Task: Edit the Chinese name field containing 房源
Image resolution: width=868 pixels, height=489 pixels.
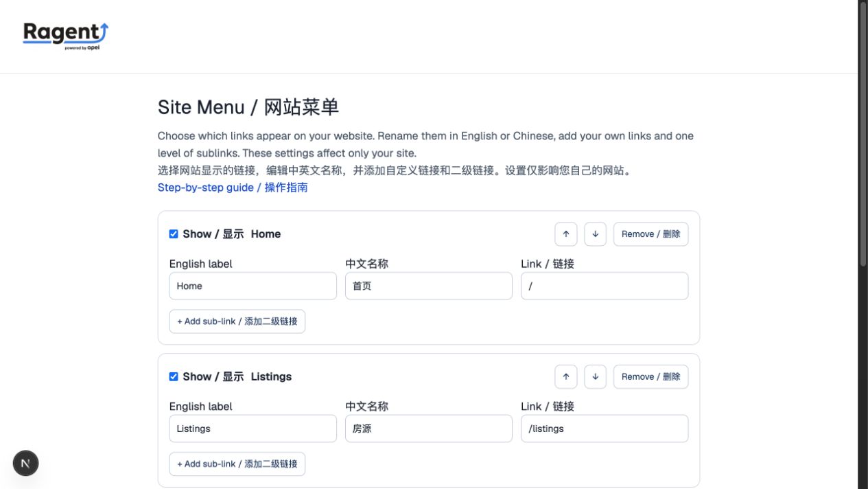Action: [429, 429]
